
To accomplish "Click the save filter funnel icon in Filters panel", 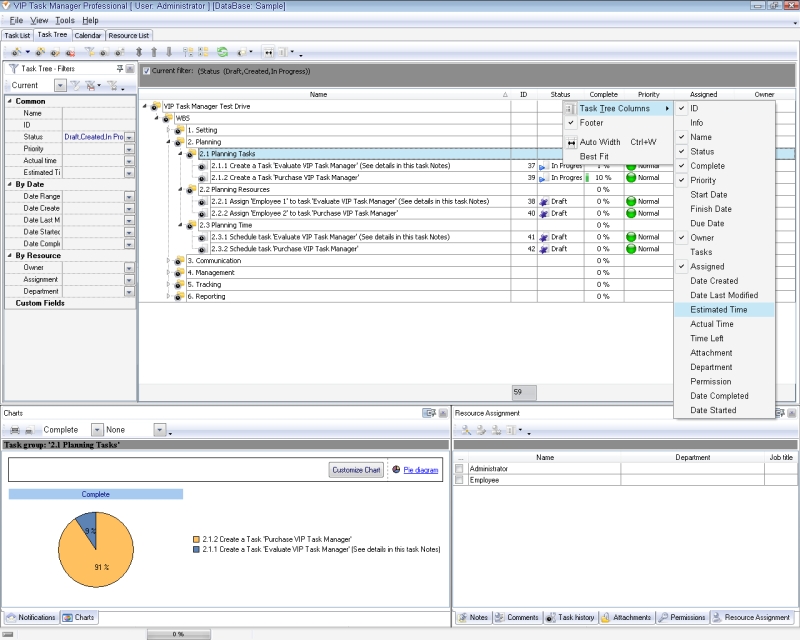I will 112,85.
